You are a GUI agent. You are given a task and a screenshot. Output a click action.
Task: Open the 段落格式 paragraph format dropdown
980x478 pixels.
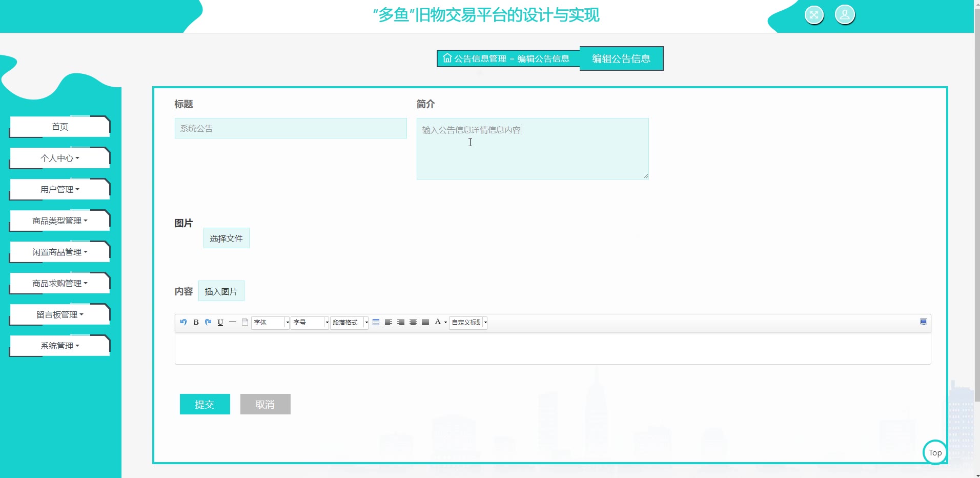click(x=350, y=322)
